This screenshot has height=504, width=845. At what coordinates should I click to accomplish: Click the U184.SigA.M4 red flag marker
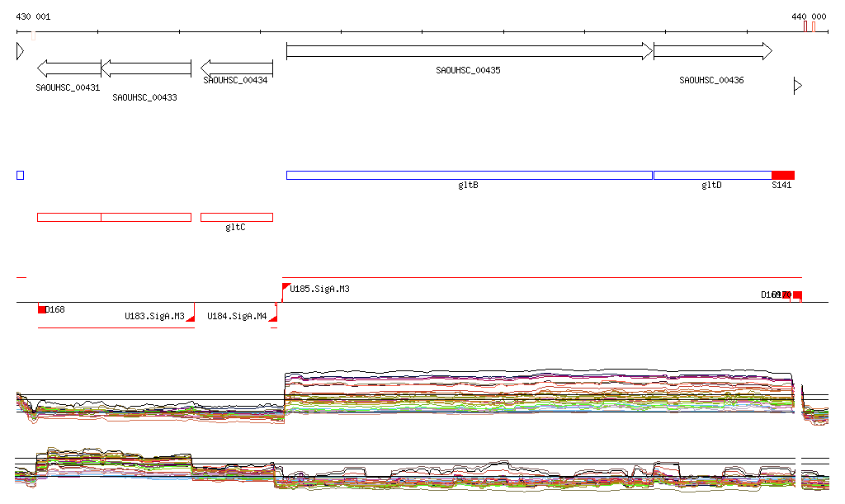tap(274, 318)
